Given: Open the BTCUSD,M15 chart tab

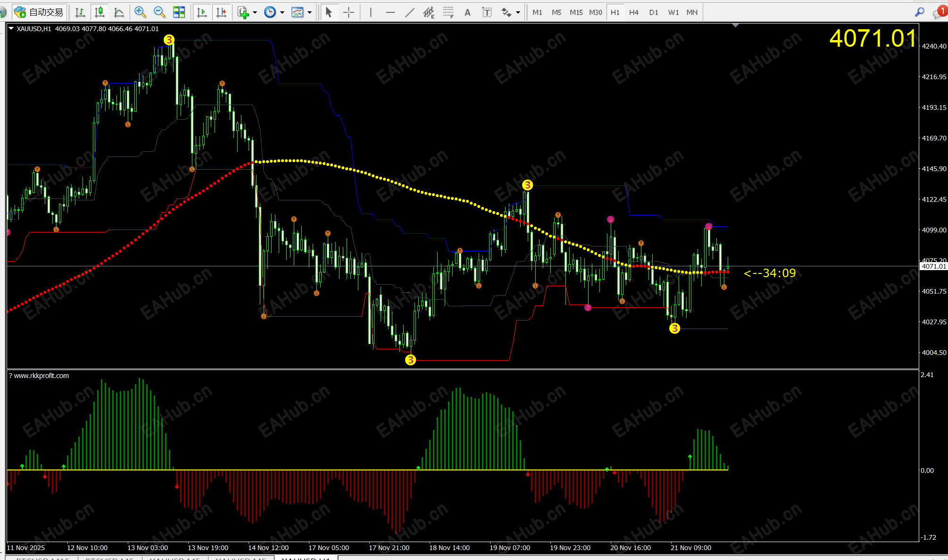Looking at the screenshot, I should 42,558.
